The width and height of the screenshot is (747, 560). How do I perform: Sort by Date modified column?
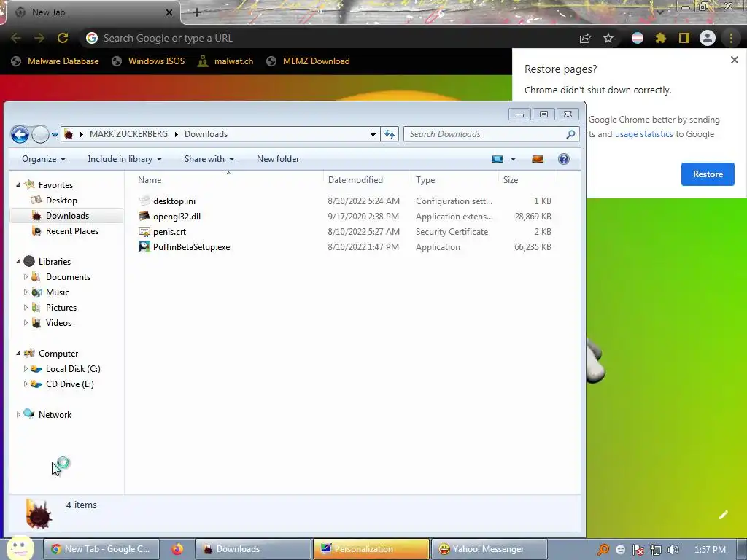[x=355, y=180]
